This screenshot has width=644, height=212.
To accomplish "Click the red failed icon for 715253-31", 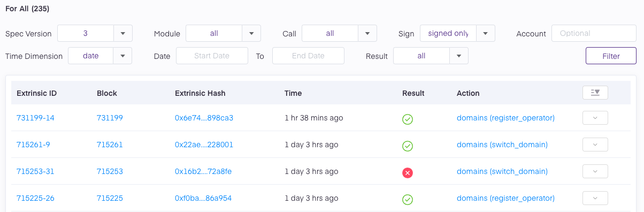I will pos(408,172).
